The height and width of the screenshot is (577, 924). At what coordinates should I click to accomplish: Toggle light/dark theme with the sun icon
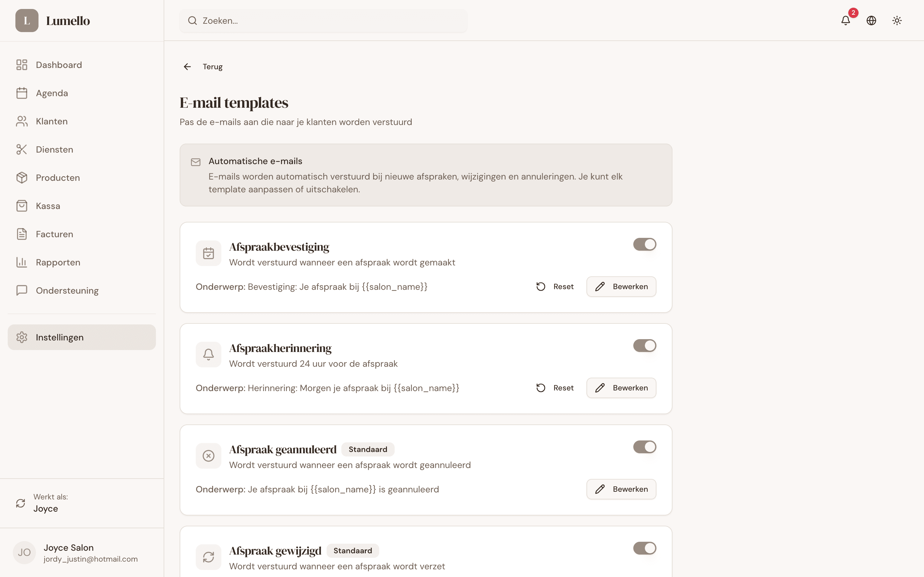pos(896,21)
